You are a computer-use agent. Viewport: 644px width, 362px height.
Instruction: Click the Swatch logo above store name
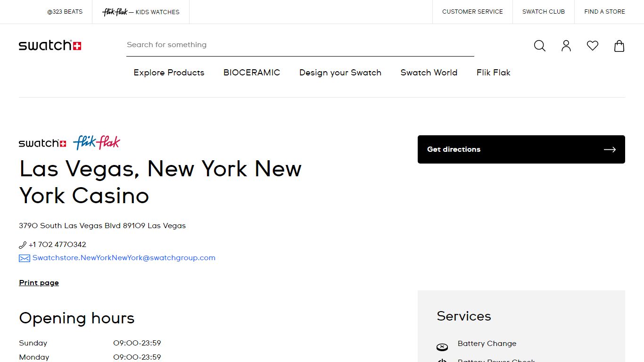point(42,143)
